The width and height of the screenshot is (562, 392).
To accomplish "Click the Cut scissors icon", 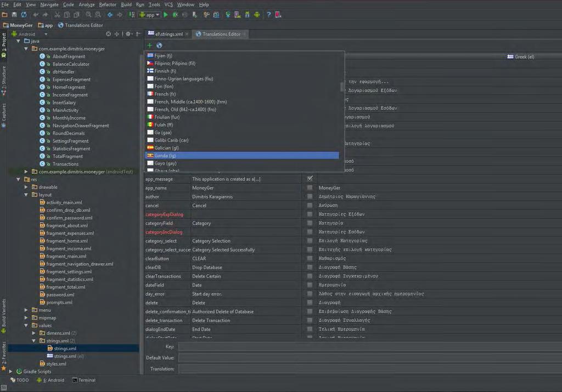I will pyautogui.click(x=57, y=15).
